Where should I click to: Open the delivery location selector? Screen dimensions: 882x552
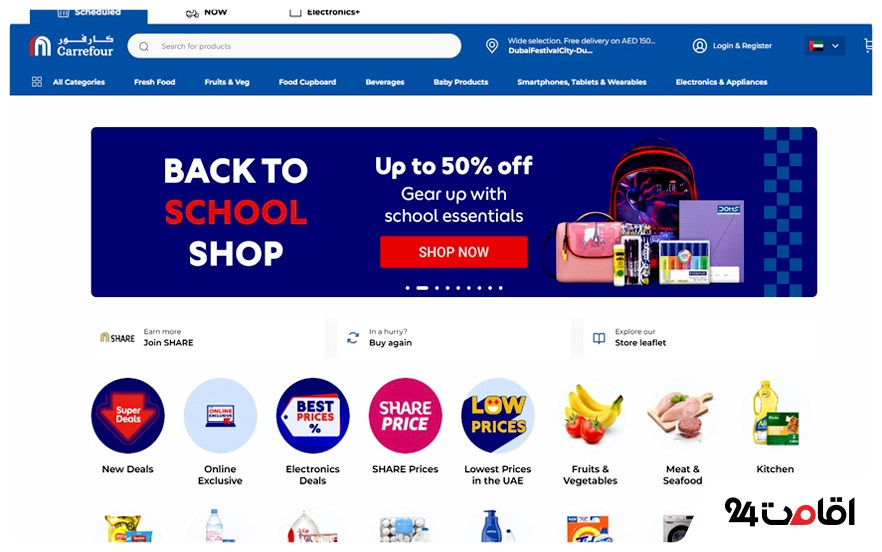(x=581, y=46)
